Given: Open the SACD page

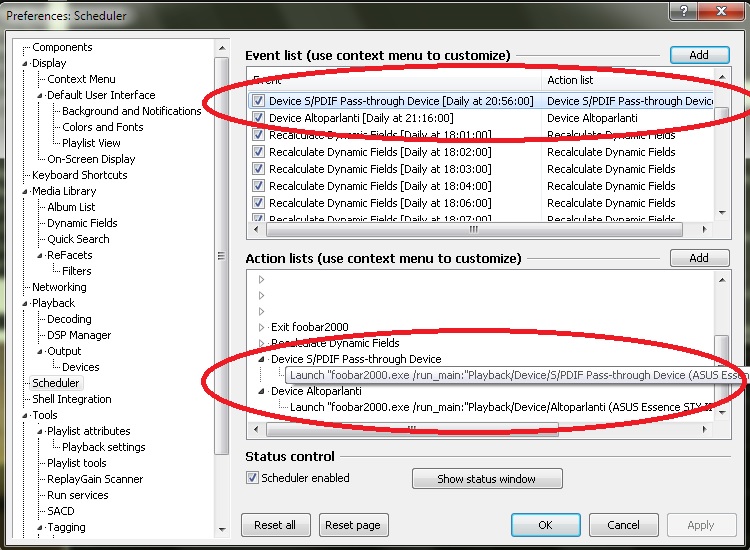Looking at the screenshot, I should [61, 511].
